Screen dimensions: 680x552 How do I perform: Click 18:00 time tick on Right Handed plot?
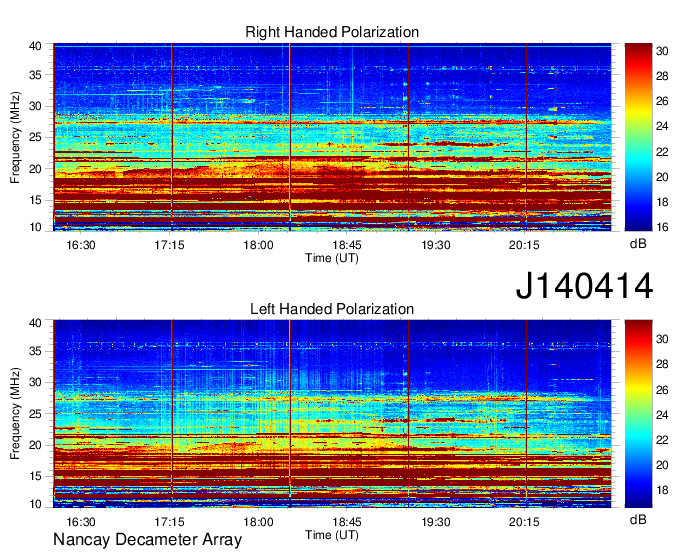(x=258, y=245)
